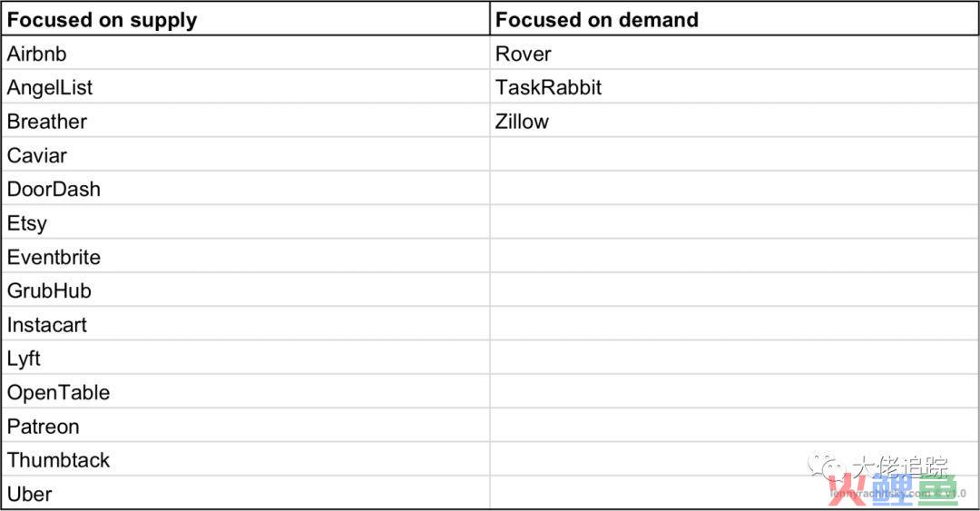
Task: Select the Etsy cell
Action: click(245, 222)
